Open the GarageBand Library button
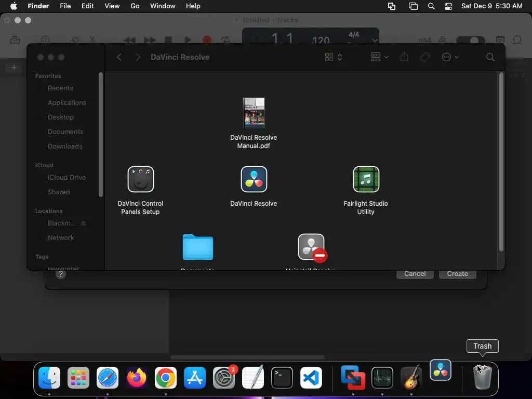Image resolution: width=532 pixels, height=399 pixels. [x=15, y=40]
